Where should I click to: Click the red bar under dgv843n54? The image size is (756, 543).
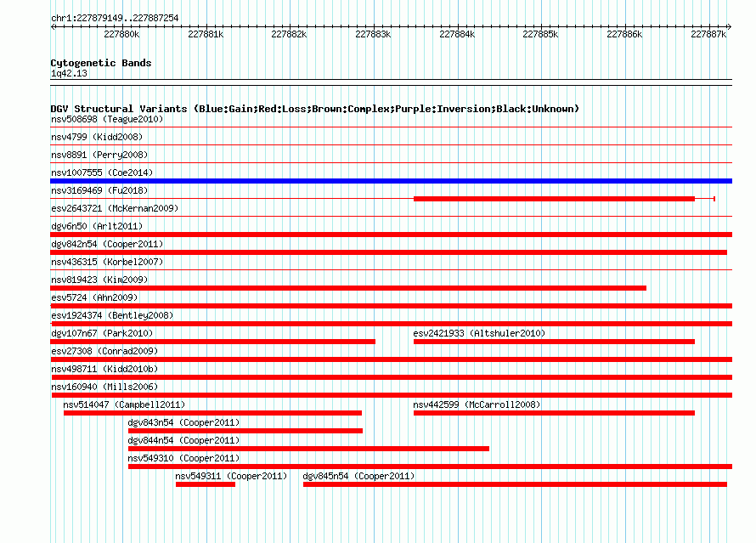(x=245, y=431)
